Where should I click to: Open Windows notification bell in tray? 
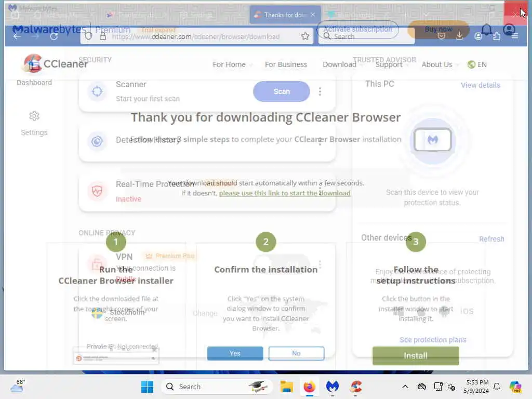pyautogui.click(x=497, y=387)
